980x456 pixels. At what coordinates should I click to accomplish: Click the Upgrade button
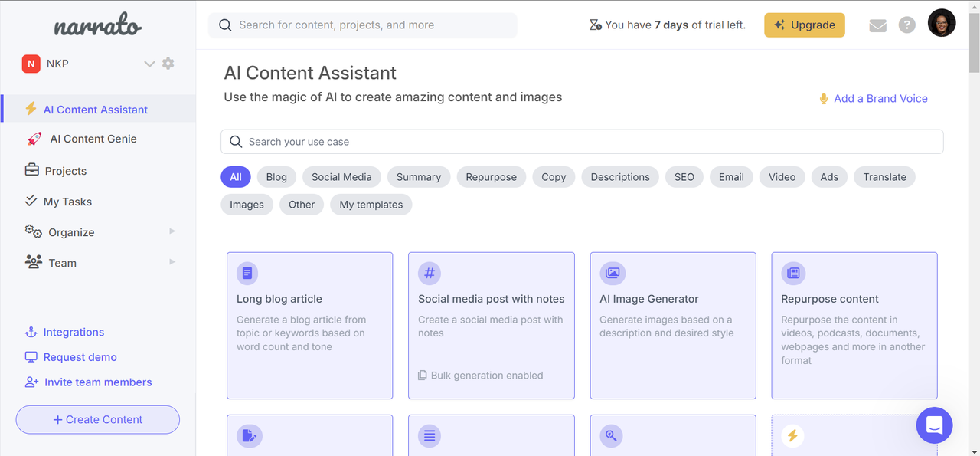pyautogui.click(x=805, y=25)
